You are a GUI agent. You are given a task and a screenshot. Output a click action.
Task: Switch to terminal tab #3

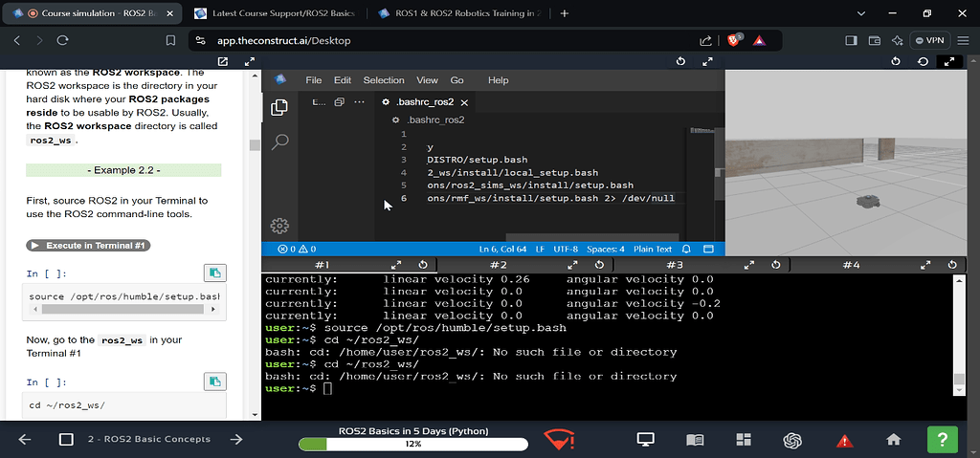pyautogui.click(x=675, y=265)
